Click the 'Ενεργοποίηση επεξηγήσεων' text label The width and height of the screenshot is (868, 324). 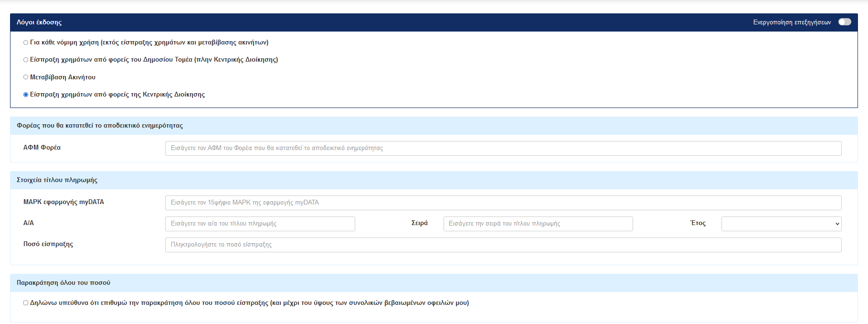(x=792, y=22)
